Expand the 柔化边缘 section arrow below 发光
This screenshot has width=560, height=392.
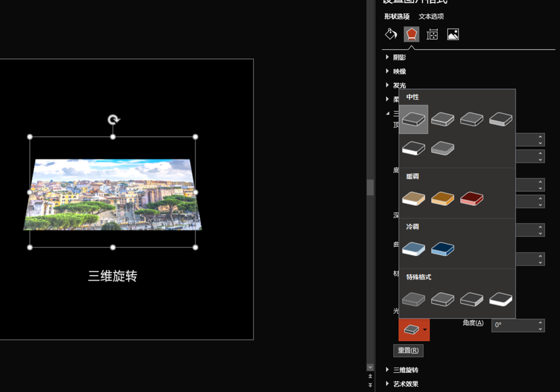[x=387, y=99]
